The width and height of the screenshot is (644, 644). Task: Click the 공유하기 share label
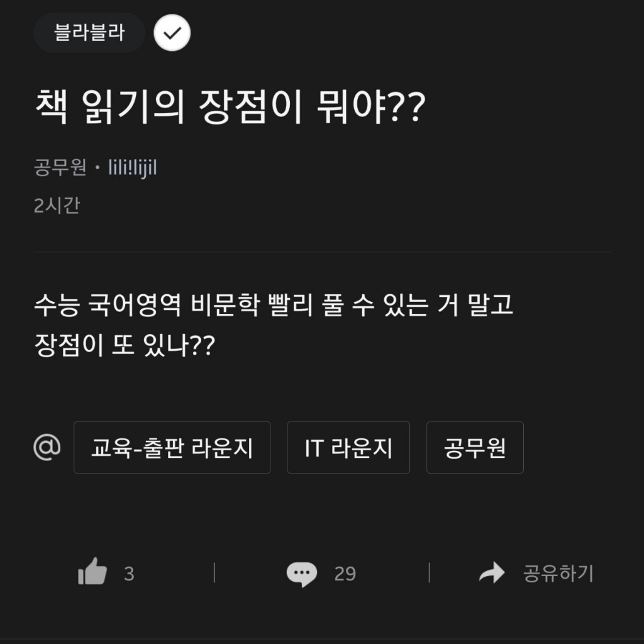click(x=558, y=573)
